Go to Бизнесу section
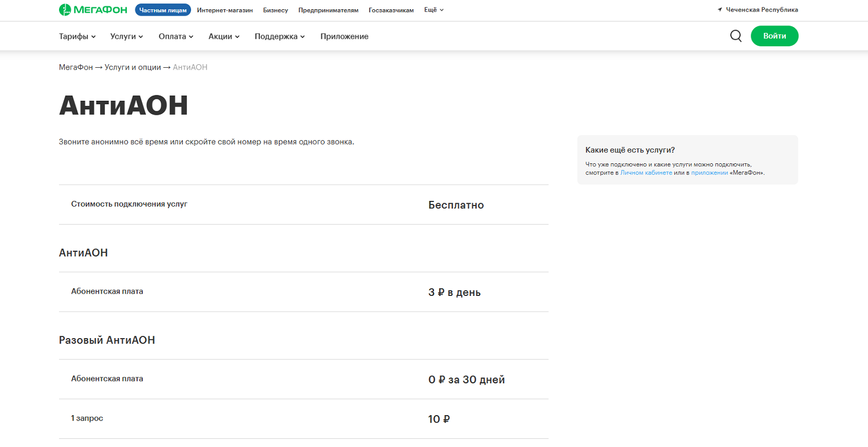 tap(275, 10)
